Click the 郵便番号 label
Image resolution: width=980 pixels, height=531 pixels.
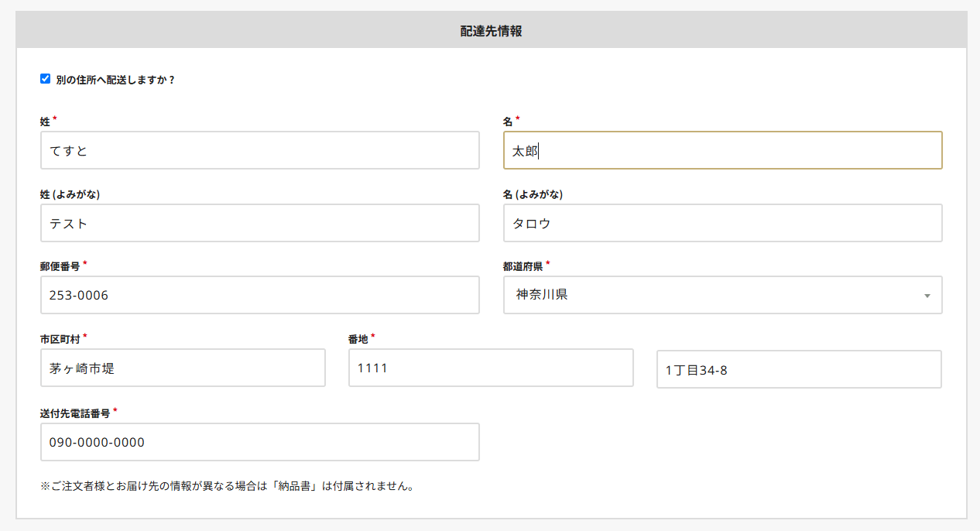tap(60, 266)
